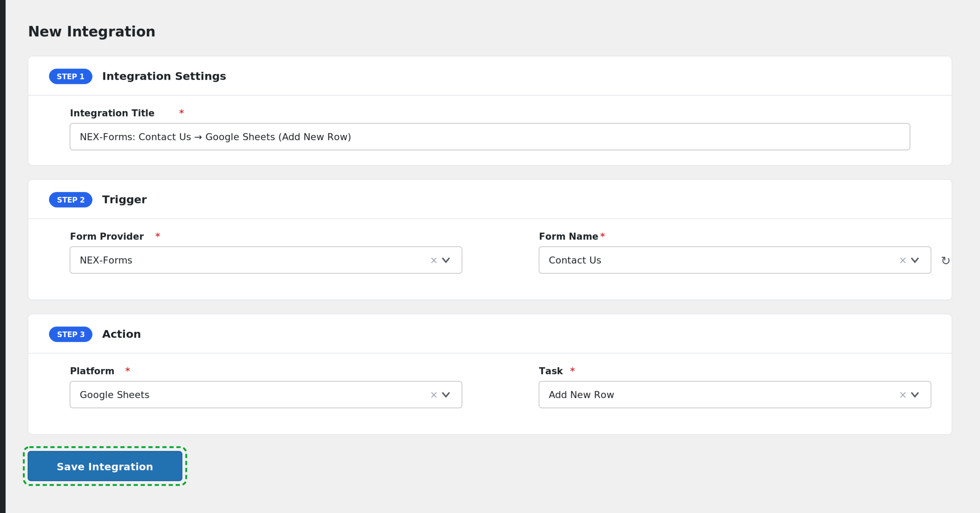The width and height of the screenshot is (980, 513).
Task: Expand the Task dropdown arrow
Action: tap(915, 395)
